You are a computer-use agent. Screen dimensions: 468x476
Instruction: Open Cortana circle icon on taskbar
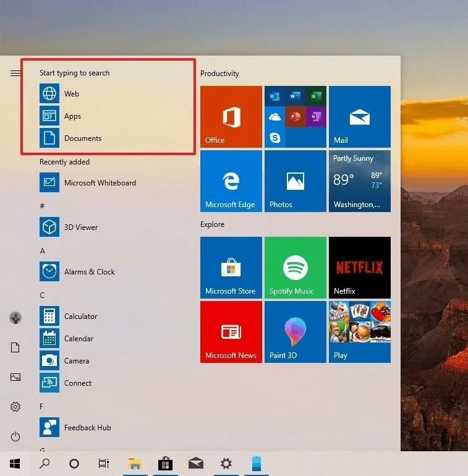coord(74,464)
